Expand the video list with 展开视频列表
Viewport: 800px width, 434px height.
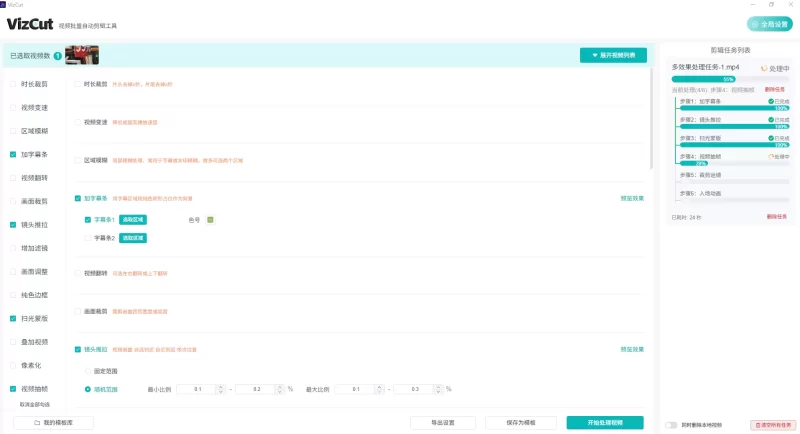tap(613, 55)
